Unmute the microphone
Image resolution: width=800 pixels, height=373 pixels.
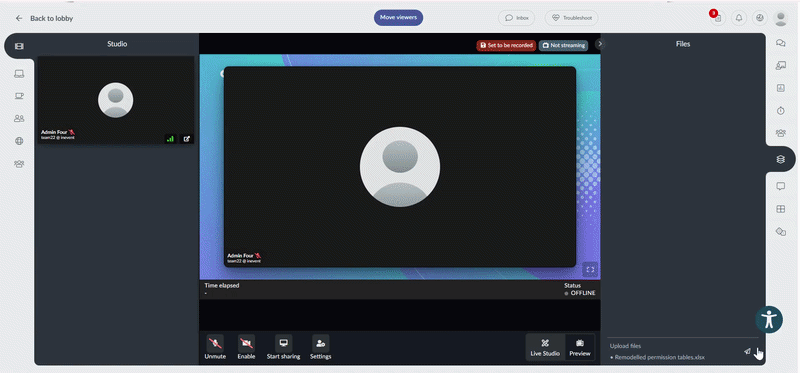[215, 347]
